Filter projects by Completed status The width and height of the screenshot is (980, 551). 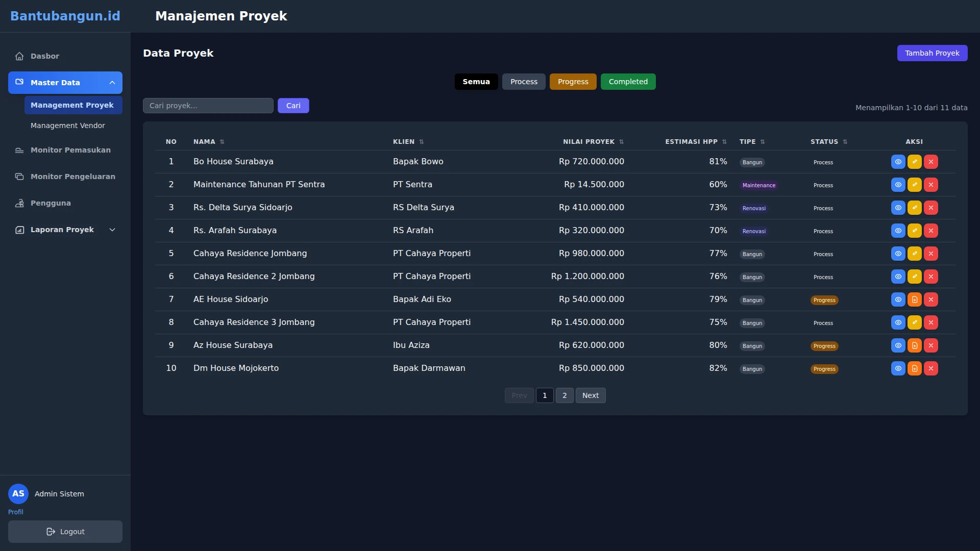click(x=628, y=82)
